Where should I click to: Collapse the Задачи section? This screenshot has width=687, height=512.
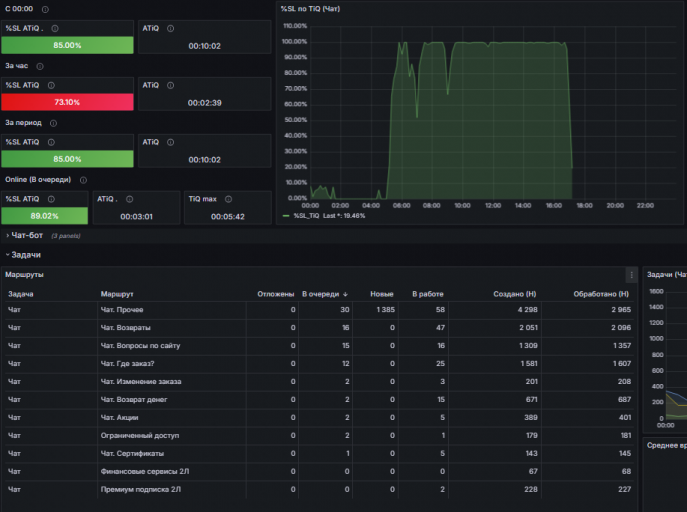(24, 255)
